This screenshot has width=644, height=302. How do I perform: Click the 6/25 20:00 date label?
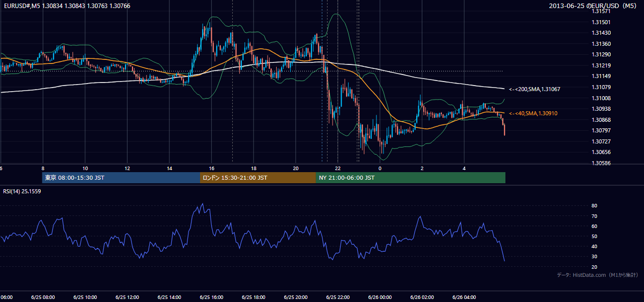[x=296, y=297]
